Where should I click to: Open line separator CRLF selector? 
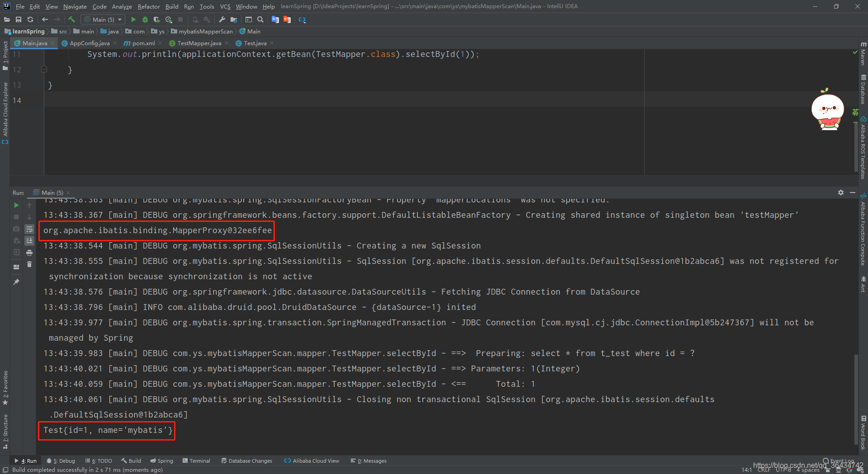click(x=764, y=470)
